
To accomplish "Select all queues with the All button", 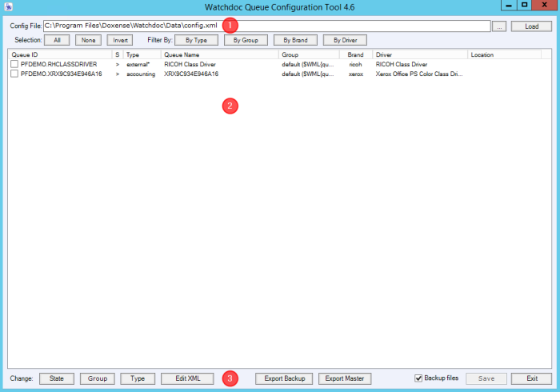I will pos(57,40).
